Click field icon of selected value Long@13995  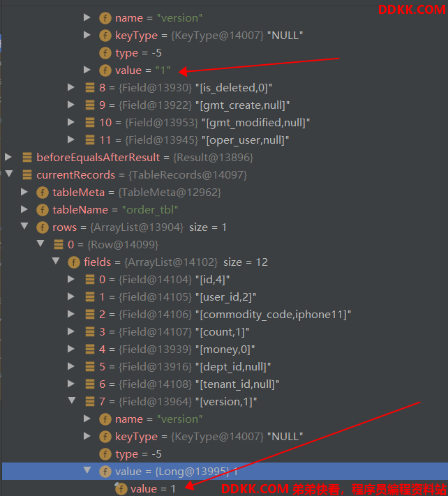[105, 472]
